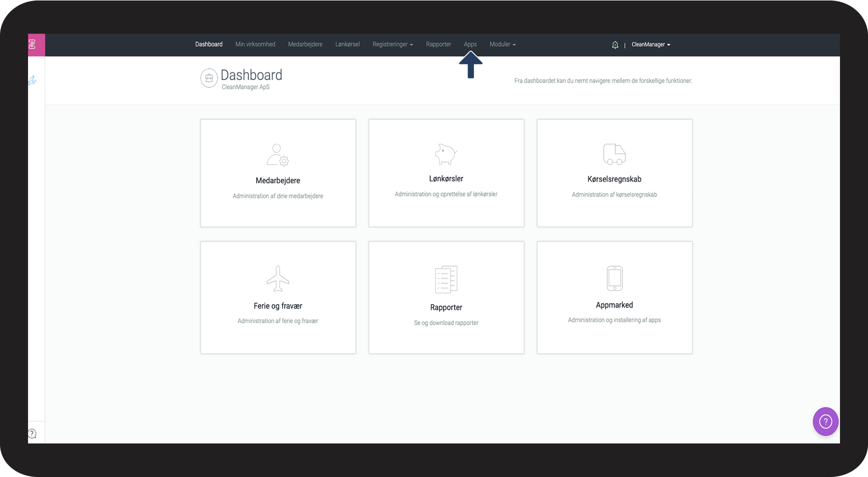Image resolution: width=868 pixels, height=477 pixels.
Task: Open Lønkørsel in the navigation bar
Action: 347,44
